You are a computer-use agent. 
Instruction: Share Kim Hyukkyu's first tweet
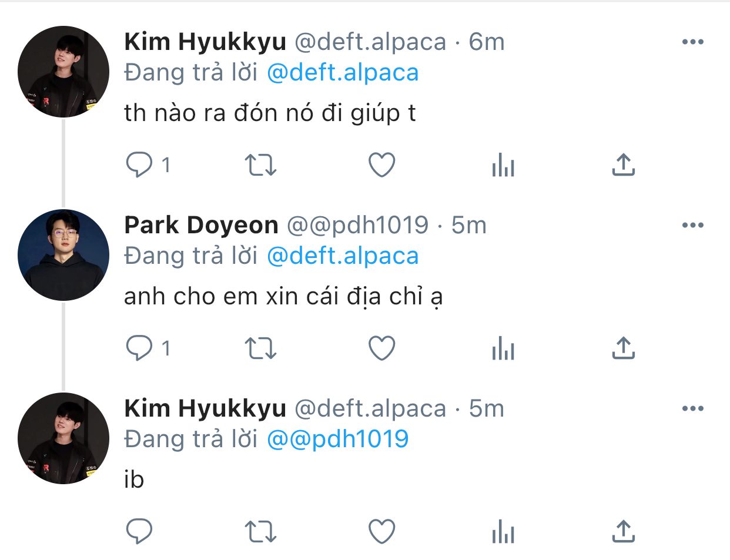(623, 165)
